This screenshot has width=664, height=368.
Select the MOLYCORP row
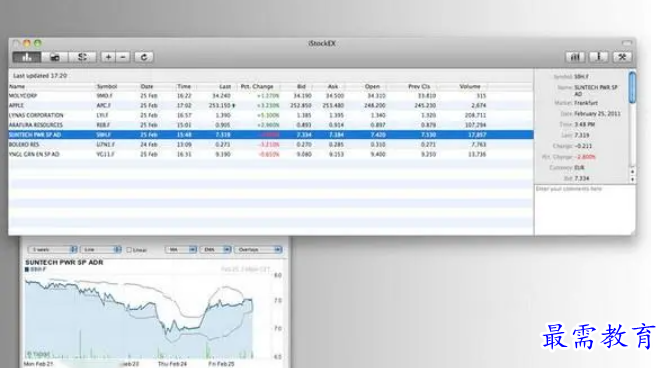pos(271,96)
